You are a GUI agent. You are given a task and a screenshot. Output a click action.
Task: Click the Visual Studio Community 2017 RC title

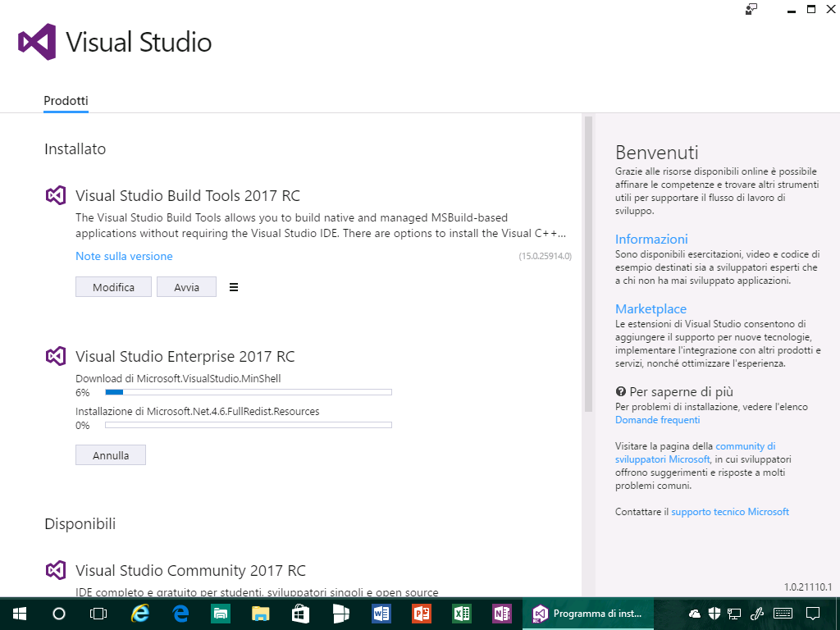coord(190,571)
